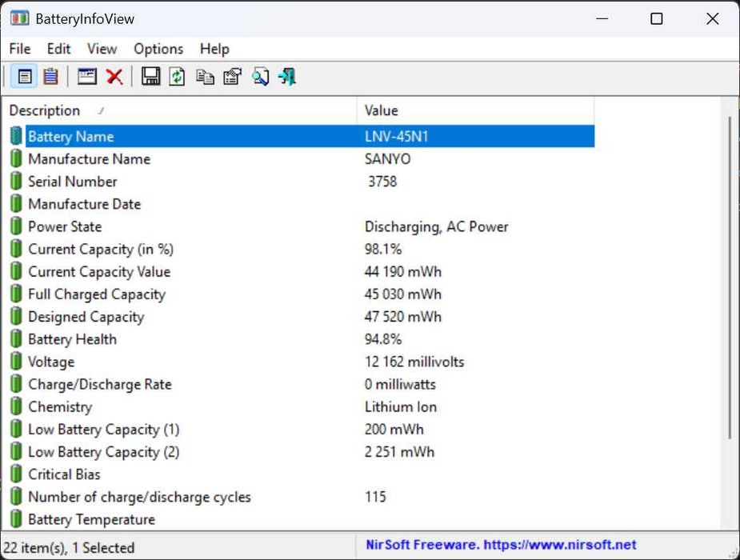
Task: Open the View menu
Action: click(102, 49)
